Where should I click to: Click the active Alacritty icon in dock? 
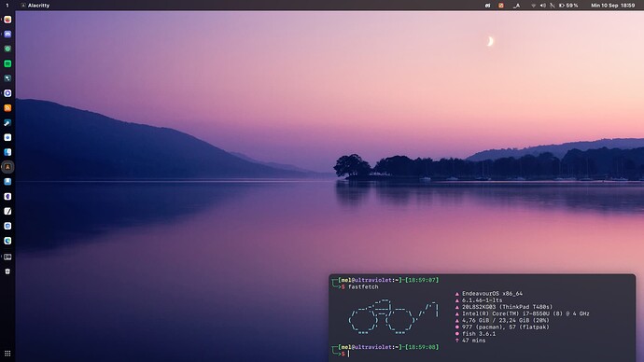coord(7,167)
